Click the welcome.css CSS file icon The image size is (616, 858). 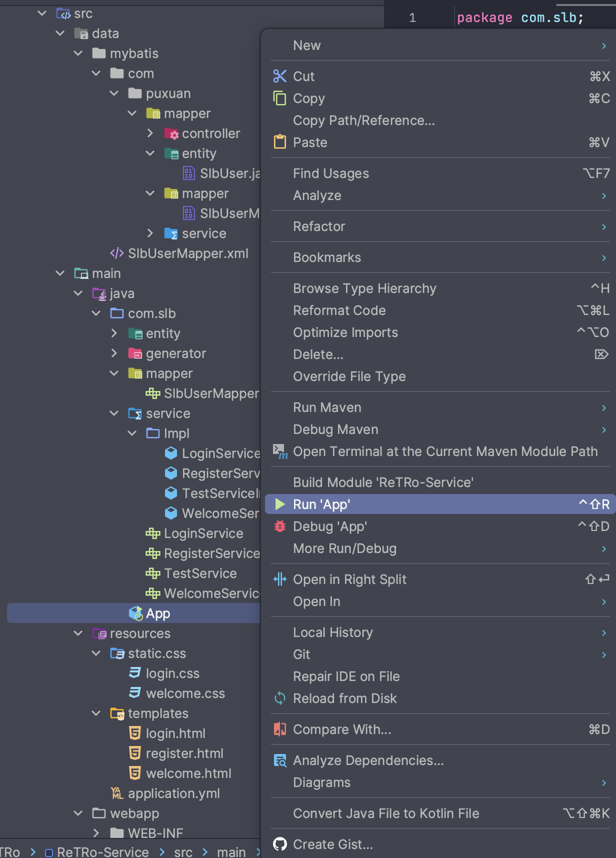(x=135, y=693)
